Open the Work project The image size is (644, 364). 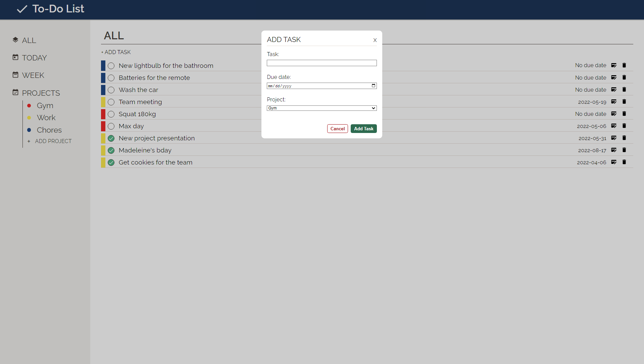coord(46,118)
